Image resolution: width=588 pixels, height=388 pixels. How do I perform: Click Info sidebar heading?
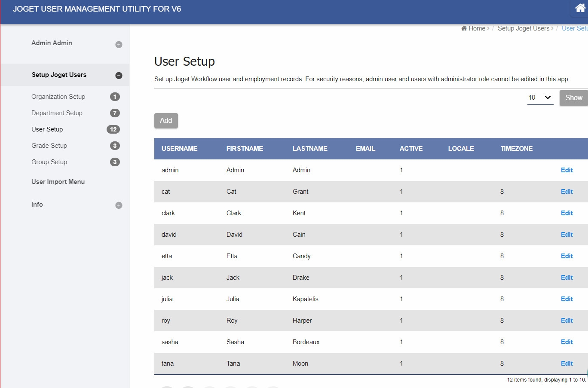37,205
